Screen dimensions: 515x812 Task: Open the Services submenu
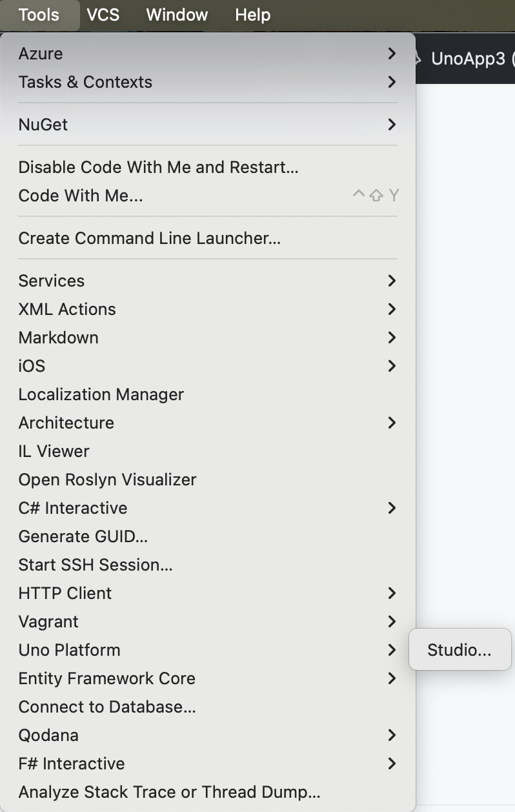pos(392,281)
